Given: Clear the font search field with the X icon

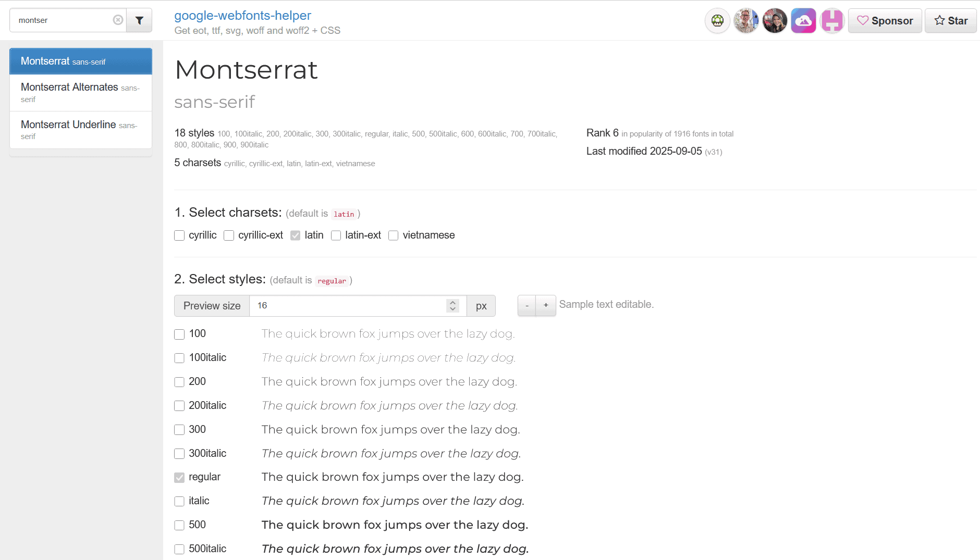Looking at the screenshot, I should pos(118,20).
